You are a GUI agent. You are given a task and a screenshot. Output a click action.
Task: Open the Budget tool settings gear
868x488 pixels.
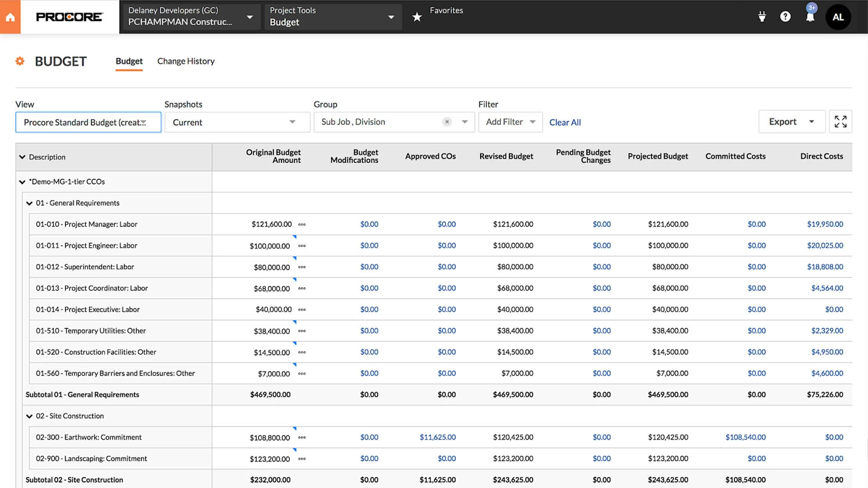point(20,61)
